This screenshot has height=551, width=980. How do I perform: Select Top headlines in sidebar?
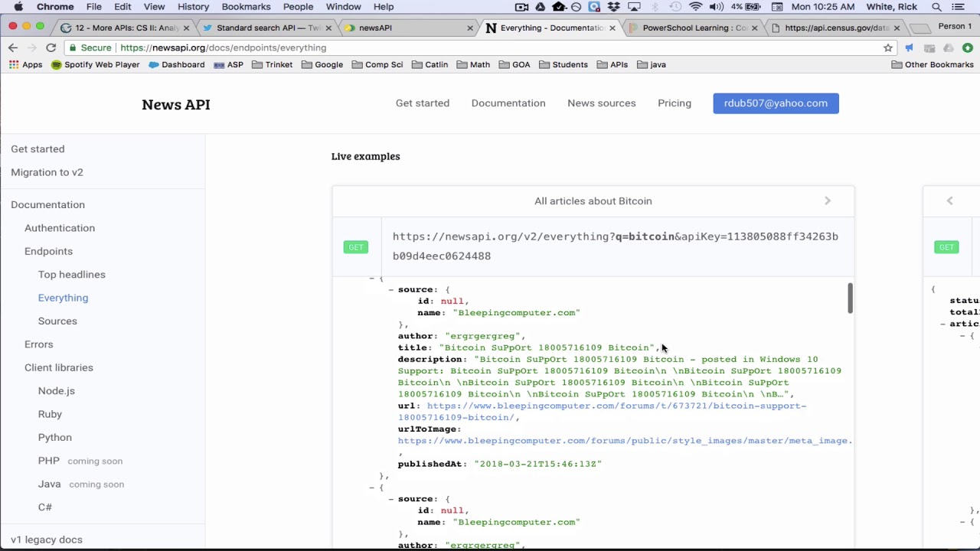pyautogui.click(x=72, y=274)
